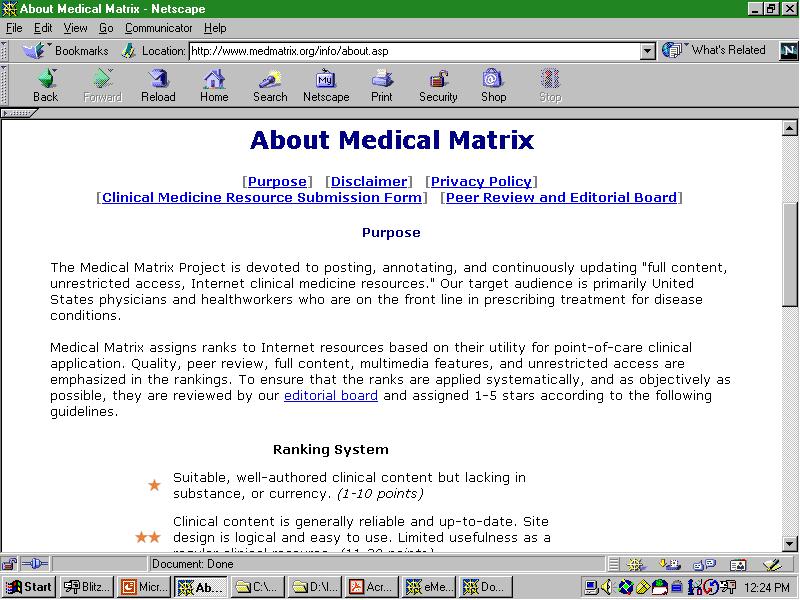Expand the Location URL history dropdown
This screenshot has height=600, width=800.
tap(647, 51)
